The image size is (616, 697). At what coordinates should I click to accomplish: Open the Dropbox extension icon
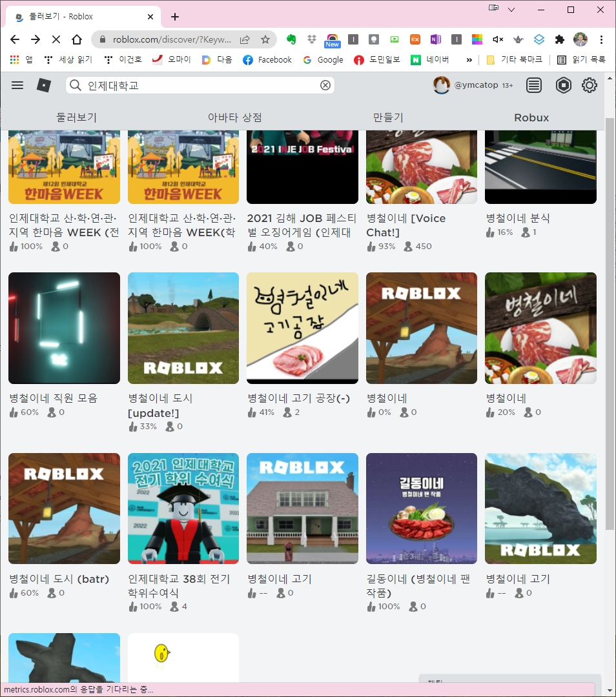coord(312,39)
